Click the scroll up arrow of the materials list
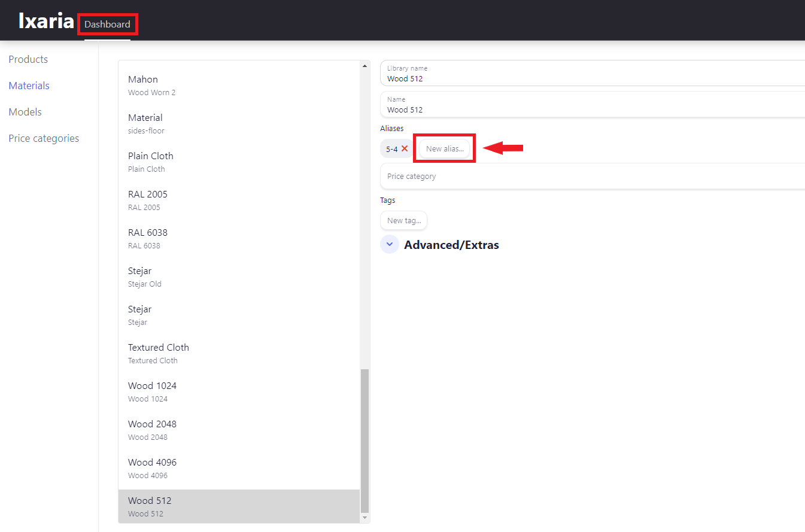The height and width of the screenshot is (532, 805). pos(364,65)
